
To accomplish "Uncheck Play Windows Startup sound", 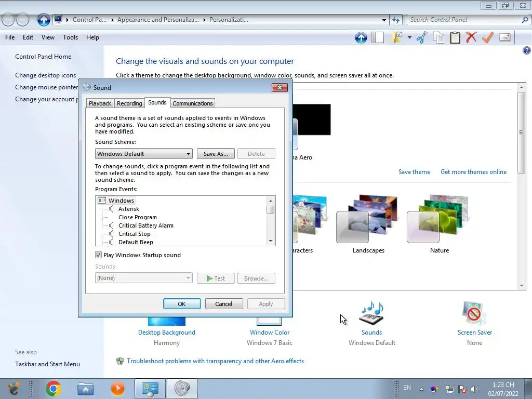I will tap(98, 255).
